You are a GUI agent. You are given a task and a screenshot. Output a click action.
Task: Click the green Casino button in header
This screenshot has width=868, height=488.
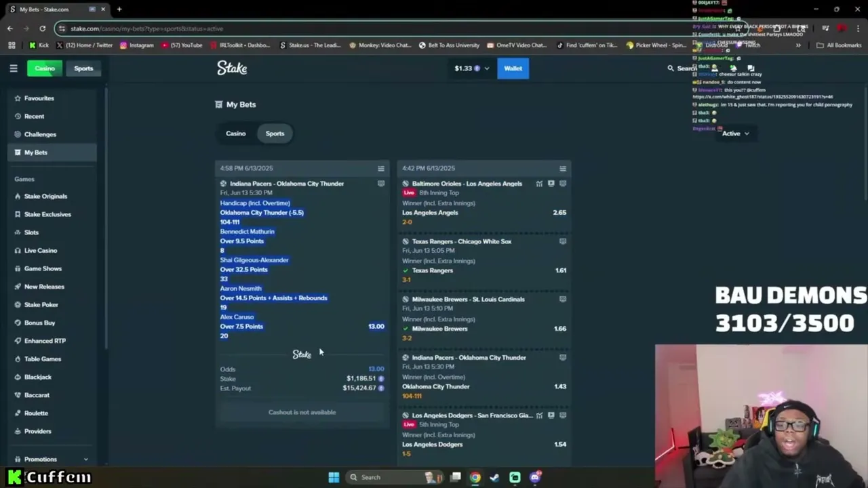point(45,68)
